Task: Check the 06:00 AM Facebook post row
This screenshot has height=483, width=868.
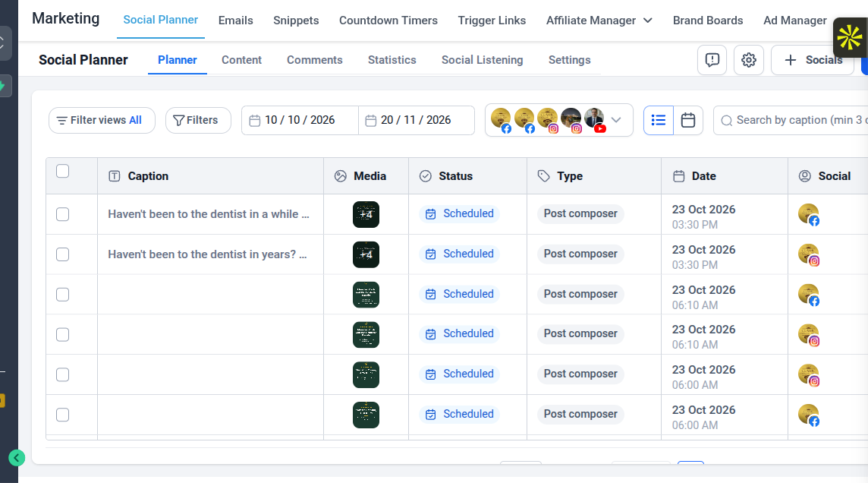Action: 62,415
